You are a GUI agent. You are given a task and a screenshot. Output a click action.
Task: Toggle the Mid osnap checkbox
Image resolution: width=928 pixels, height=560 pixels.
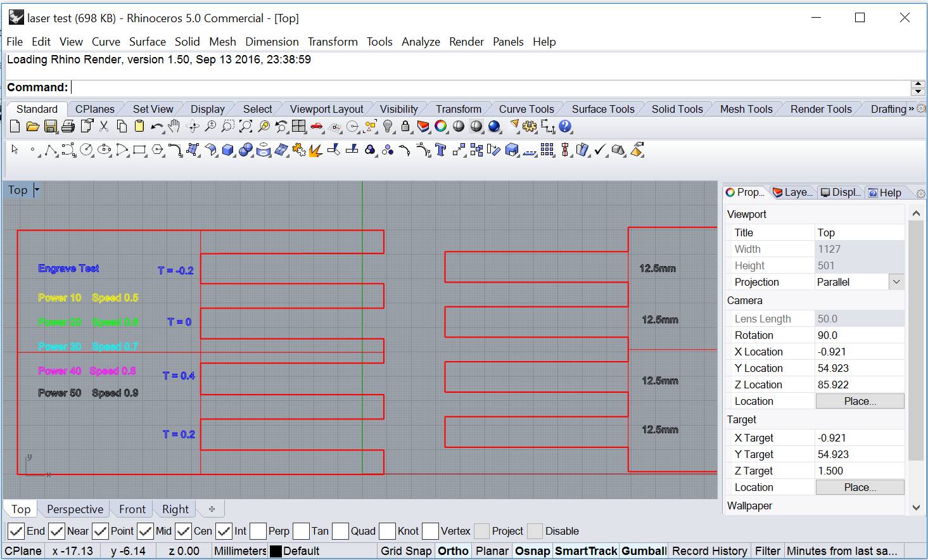click(146, 531)
